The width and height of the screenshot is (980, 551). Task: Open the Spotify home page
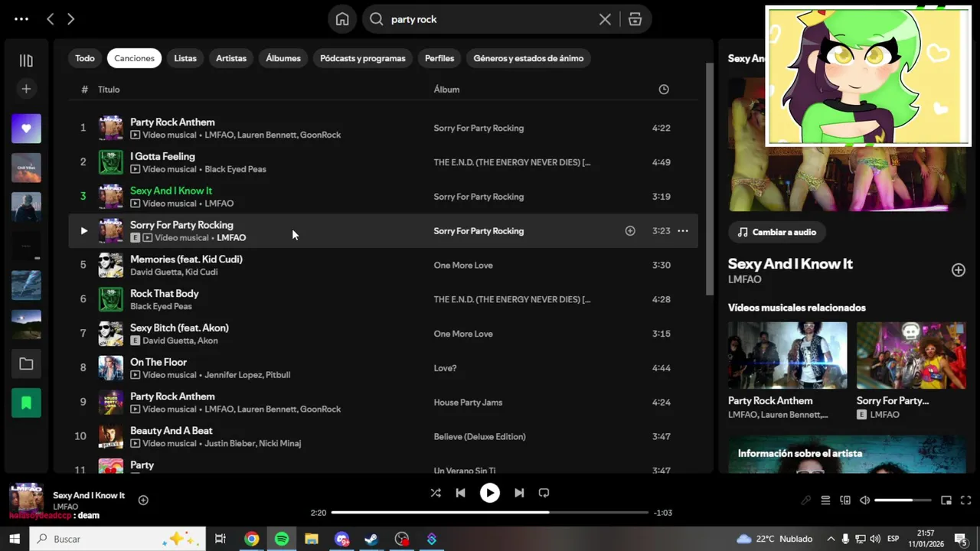pyautogui.click(x=342, y=19)
